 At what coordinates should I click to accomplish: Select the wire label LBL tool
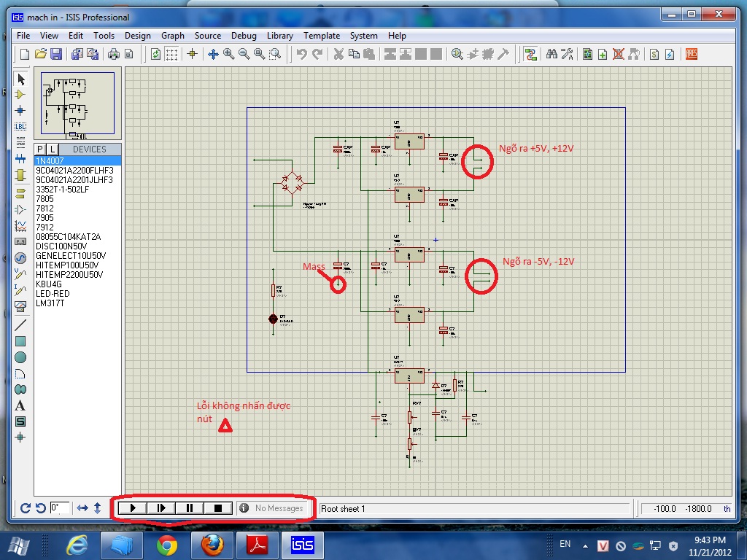point(20,126)
